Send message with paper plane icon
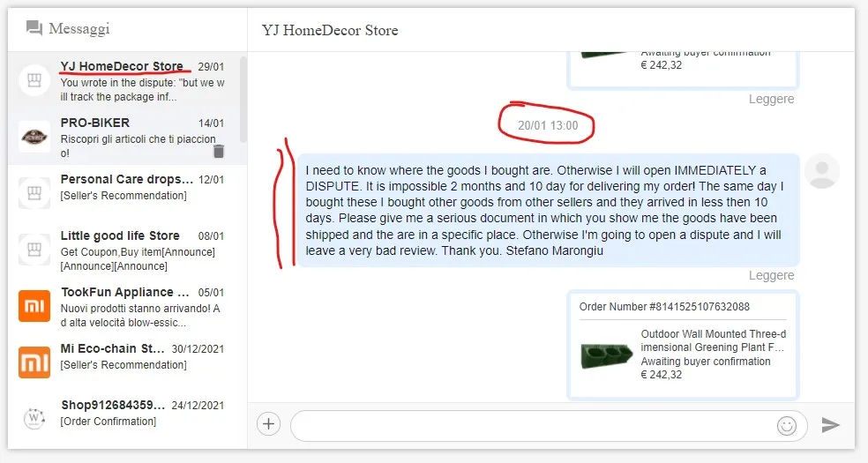The width and height of the screenshot is (868, 463). (x=830, y=425)
